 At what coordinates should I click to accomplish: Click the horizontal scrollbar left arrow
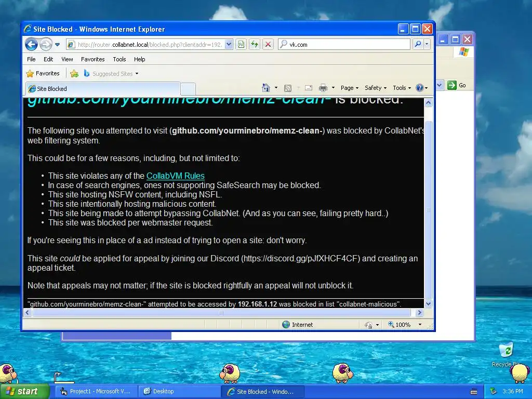click(x=28, y=312)
